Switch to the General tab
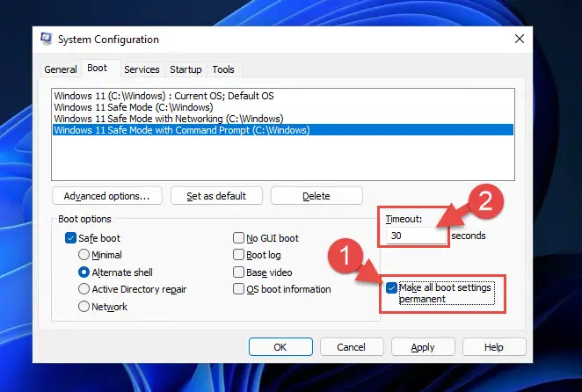Screen dimensions: 582x392 [61, 69]
